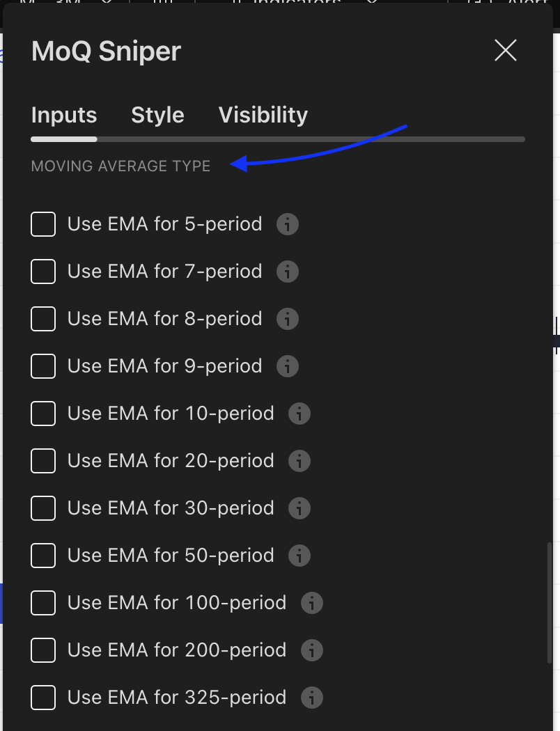Open the Visibility tab
560x731 pixels.
(263, 115)
